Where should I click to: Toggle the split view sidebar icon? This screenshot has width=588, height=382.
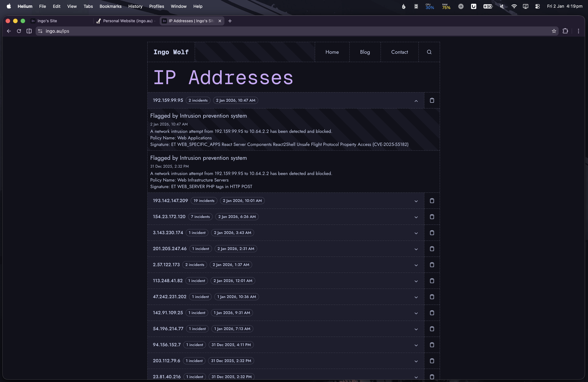29,31
